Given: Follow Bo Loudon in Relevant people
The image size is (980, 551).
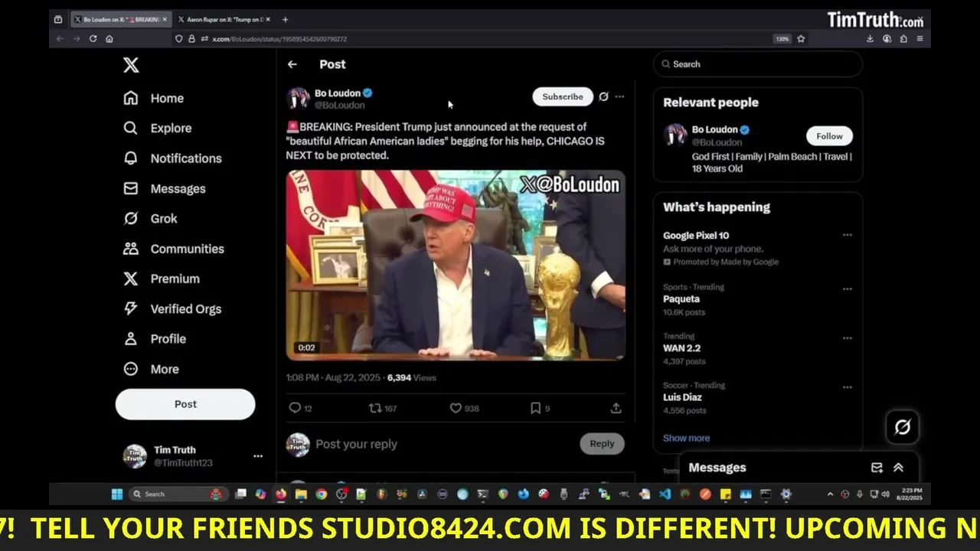Looking at the screenshot, I should (x=829, y=136).
